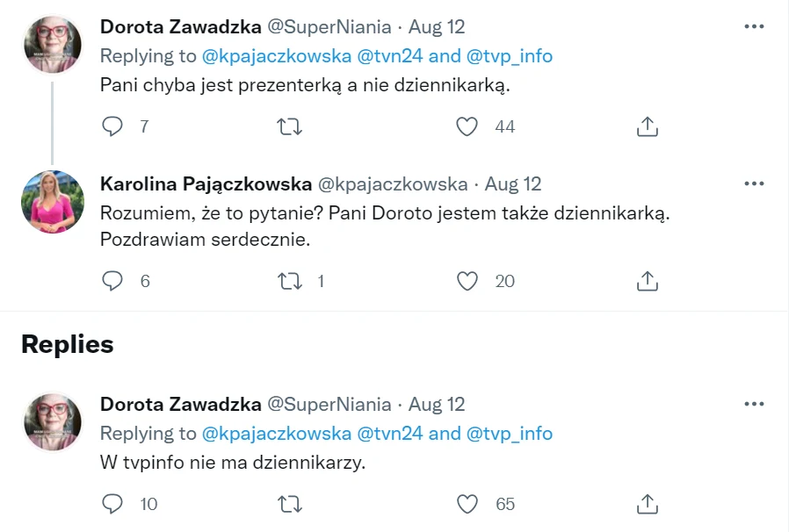Reply to Dorota Zawadzka's first tweet

[x=112, y=126]
